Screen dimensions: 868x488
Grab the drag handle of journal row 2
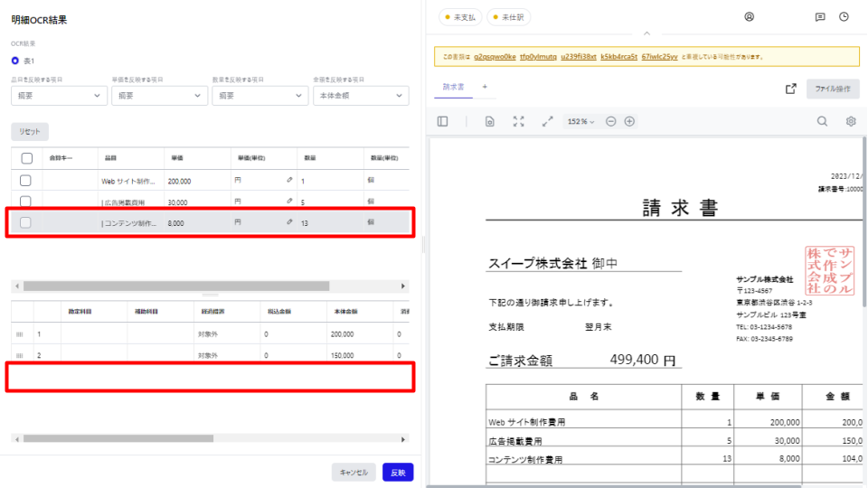(x=20, y=355)
